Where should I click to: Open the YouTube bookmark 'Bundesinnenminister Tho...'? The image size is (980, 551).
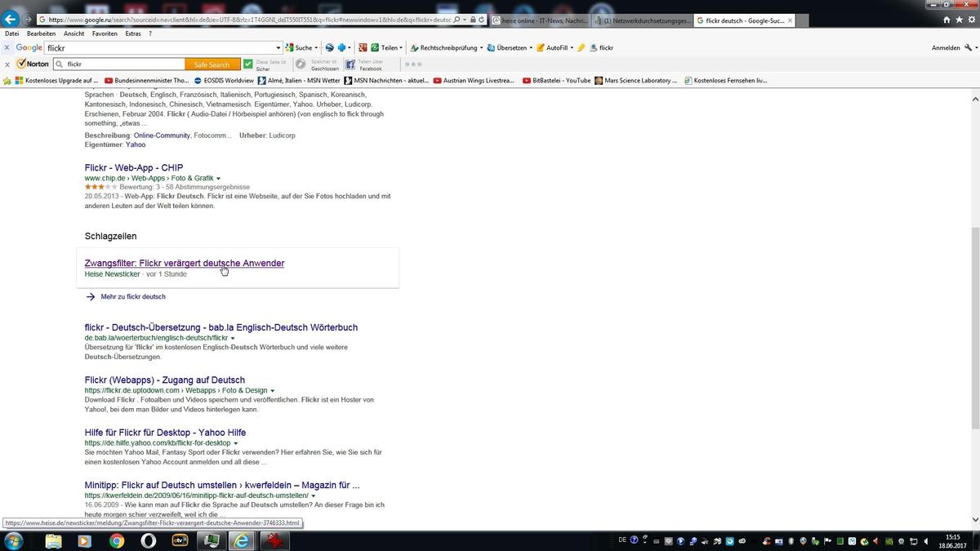coord(147,81)
